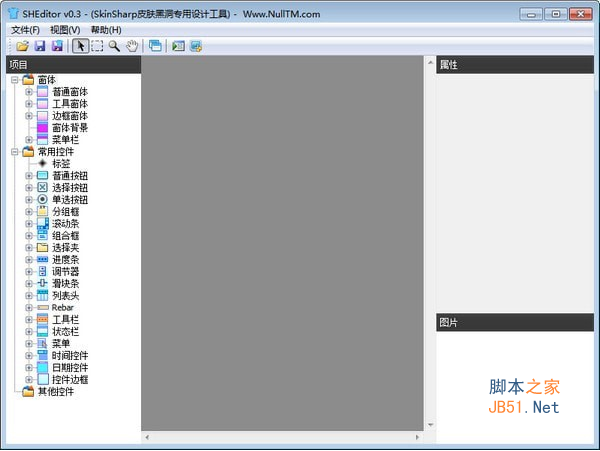Click the magenta 窗体背景 icon

(x=42, y=128)
